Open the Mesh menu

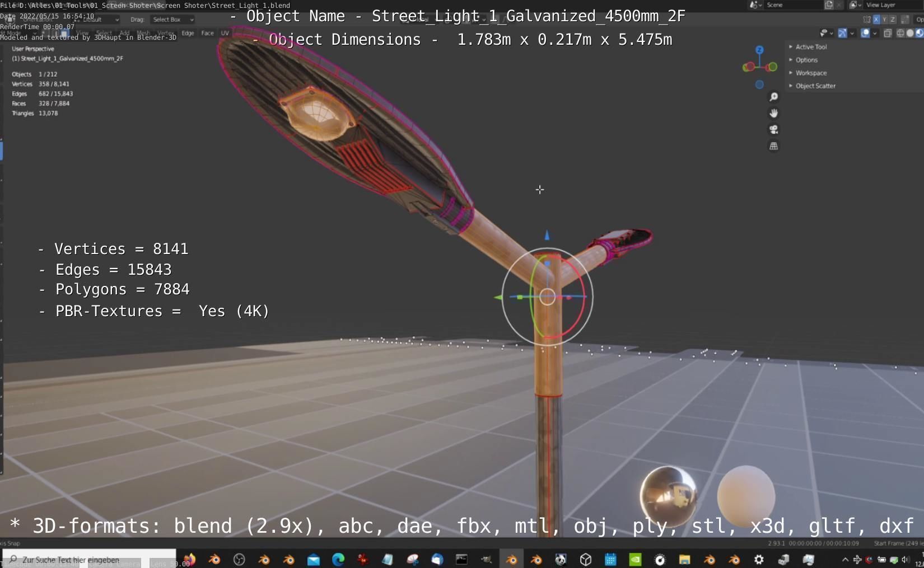pyautogui.click(x=143, y=33)
